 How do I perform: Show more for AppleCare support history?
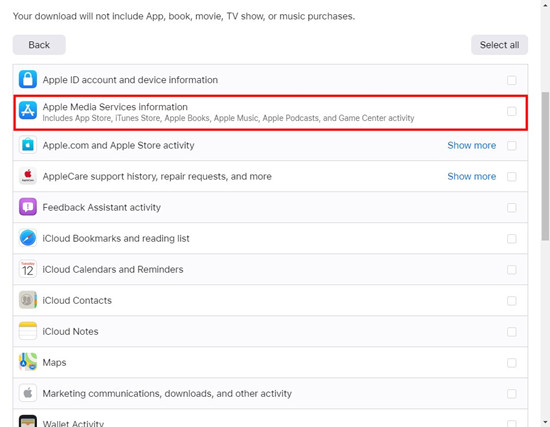pos(471,176)
